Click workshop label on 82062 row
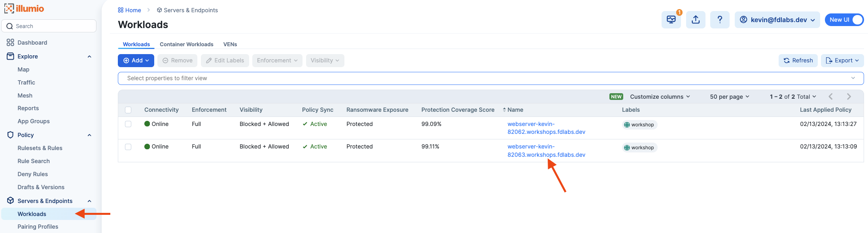The image size is (868, 233). click(639, 125)
